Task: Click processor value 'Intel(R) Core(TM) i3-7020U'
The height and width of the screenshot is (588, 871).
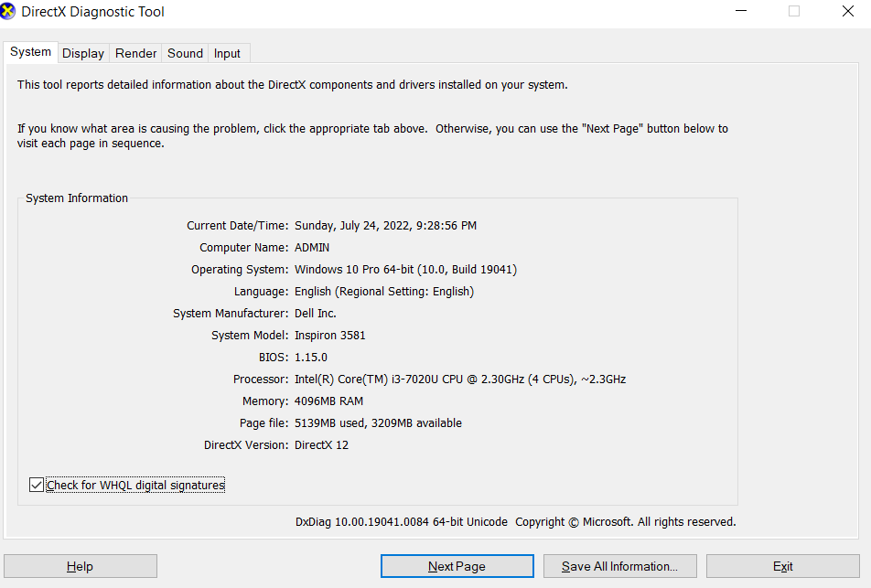Action: pyautogui.click(x=367, y=380)
